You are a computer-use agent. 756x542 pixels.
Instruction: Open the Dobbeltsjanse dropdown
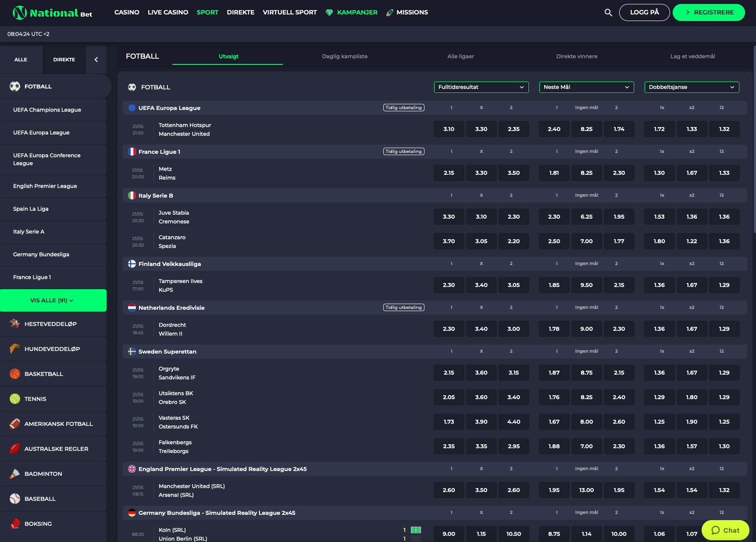click(692, 87)
